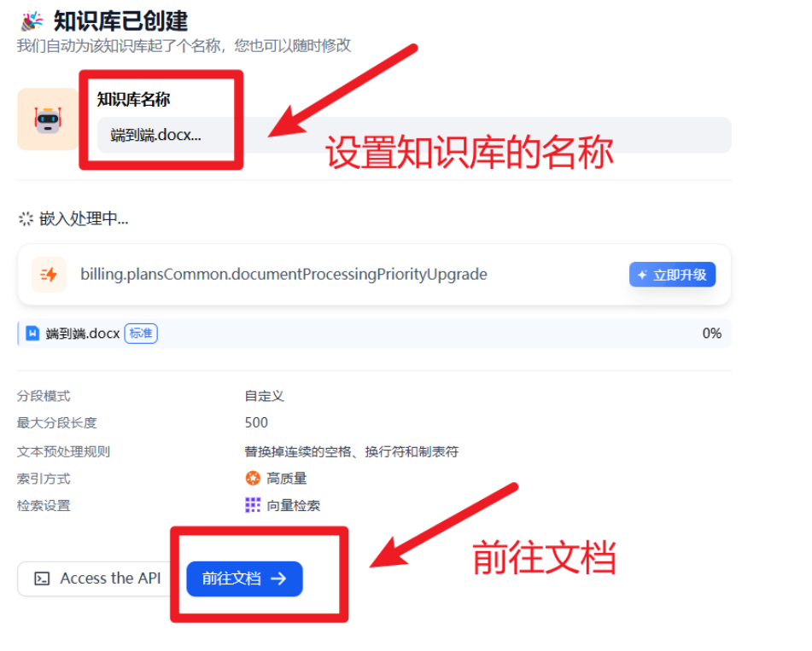
Task: Click the purple grid 向量检索 icon
Action: (x=253, y=505)
